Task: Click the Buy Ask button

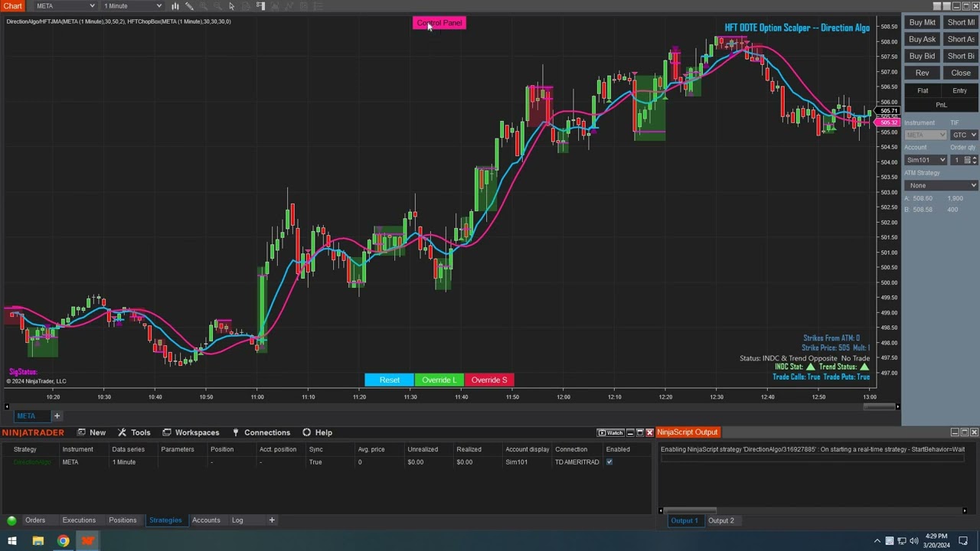Action: [922, 39]
